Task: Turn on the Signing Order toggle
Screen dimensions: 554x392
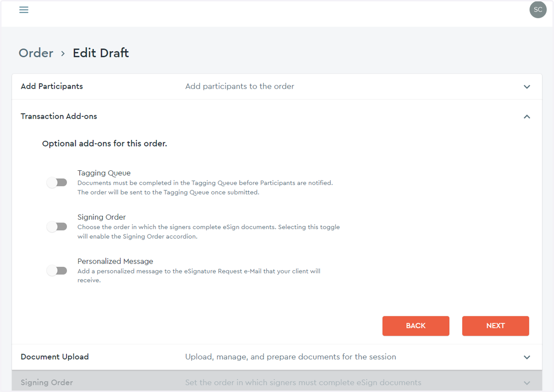Action: 57,227
